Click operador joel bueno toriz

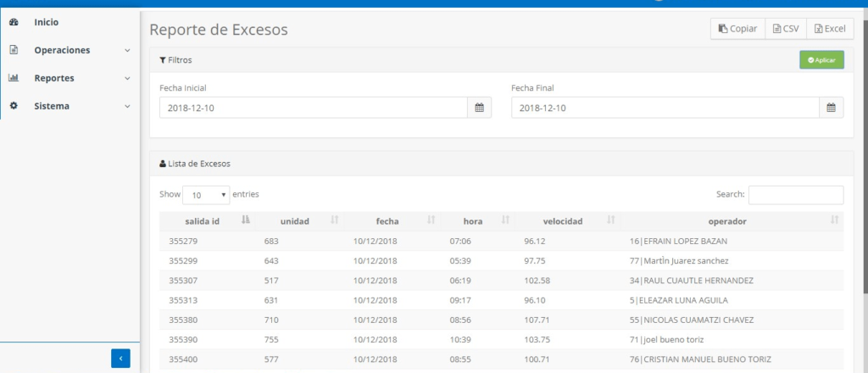(x=666, y=340)
